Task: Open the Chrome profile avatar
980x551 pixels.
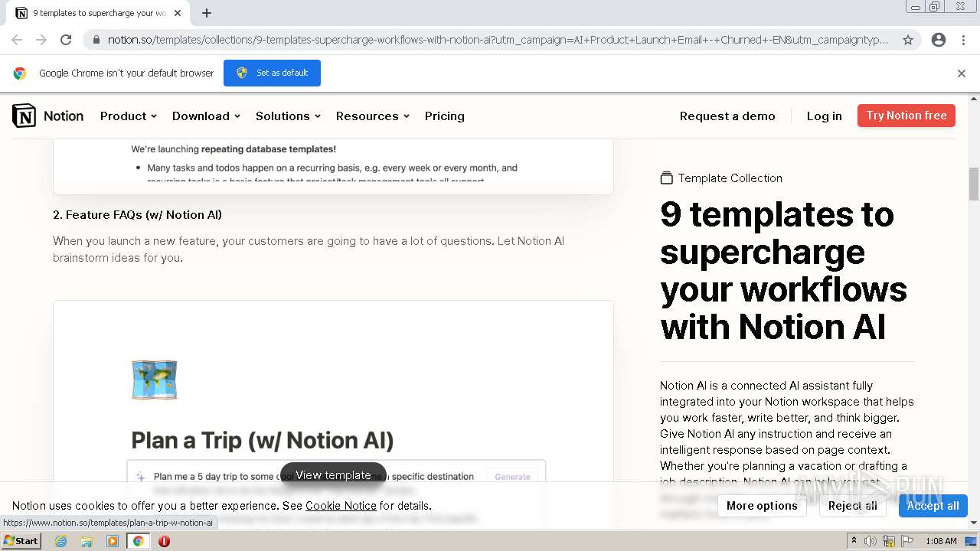Action: click(x=939, y=40)
